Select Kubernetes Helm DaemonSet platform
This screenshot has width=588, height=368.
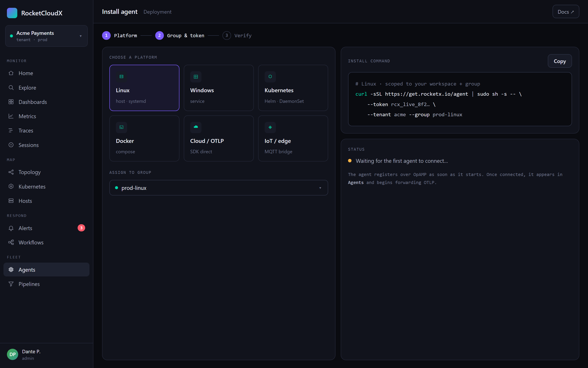click(293, 88)
